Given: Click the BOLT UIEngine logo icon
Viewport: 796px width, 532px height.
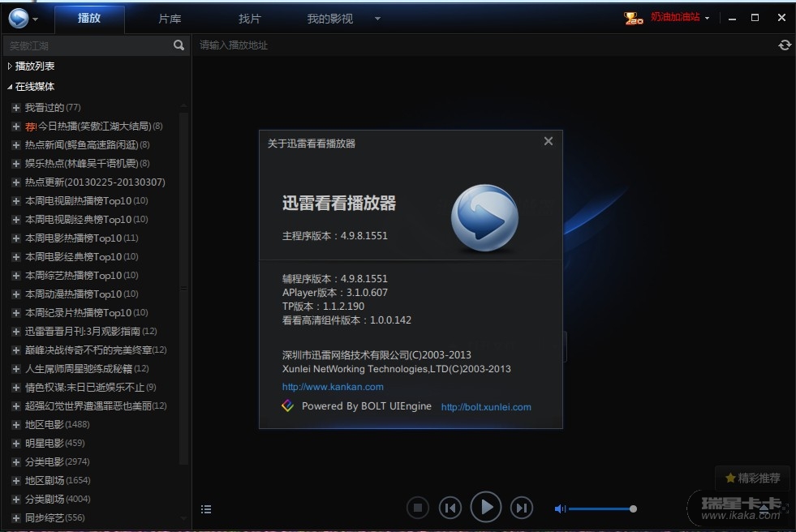Looking at the screenshot, I should coord(288,405).
